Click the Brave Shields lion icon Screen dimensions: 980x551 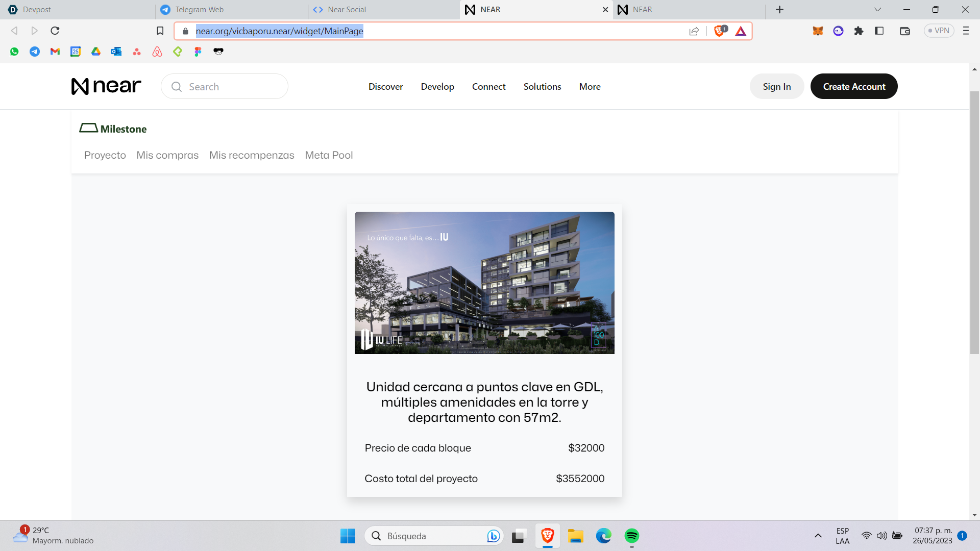[x=720, y=31]
